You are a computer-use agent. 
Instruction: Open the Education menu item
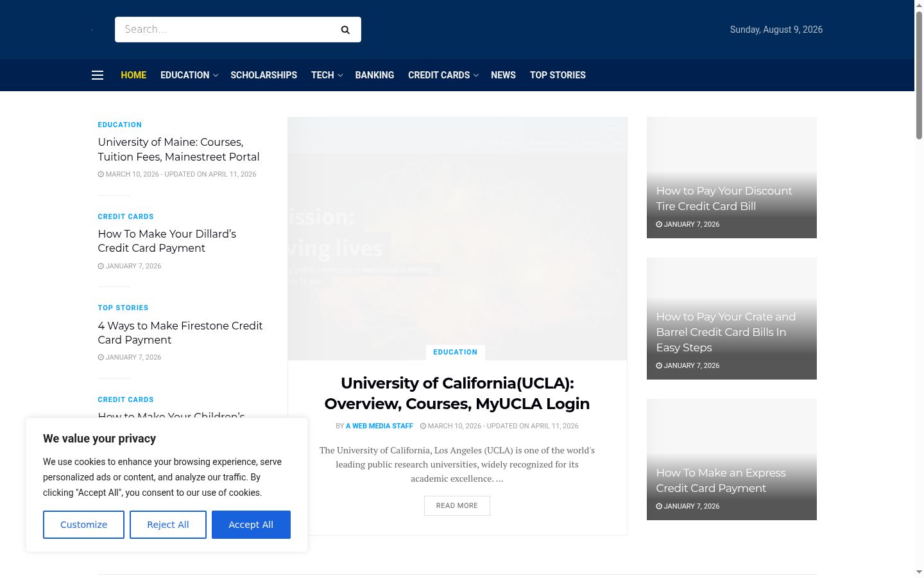pyautogui.click(x=185, y=75)
